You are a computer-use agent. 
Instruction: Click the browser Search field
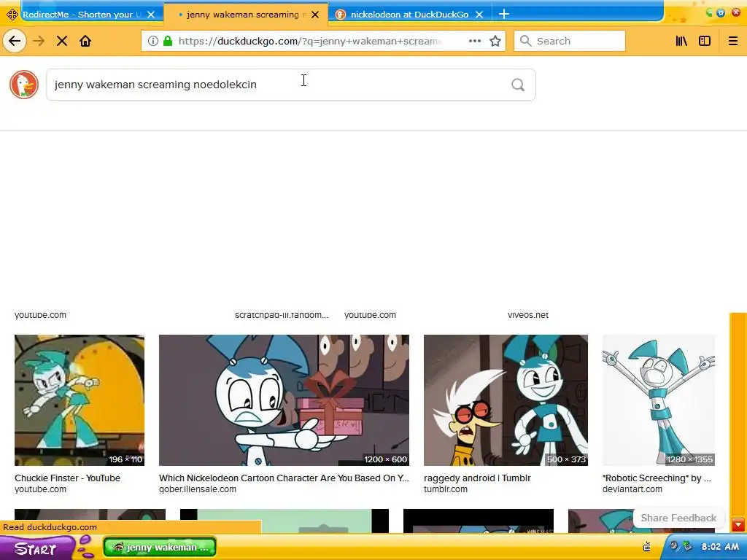(569, 41)
